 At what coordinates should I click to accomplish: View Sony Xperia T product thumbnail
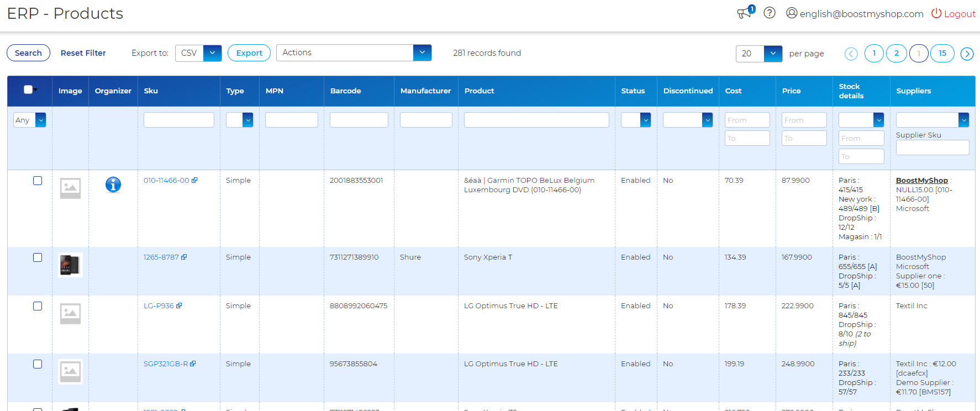pyautogui.click(x=70, y=265)
